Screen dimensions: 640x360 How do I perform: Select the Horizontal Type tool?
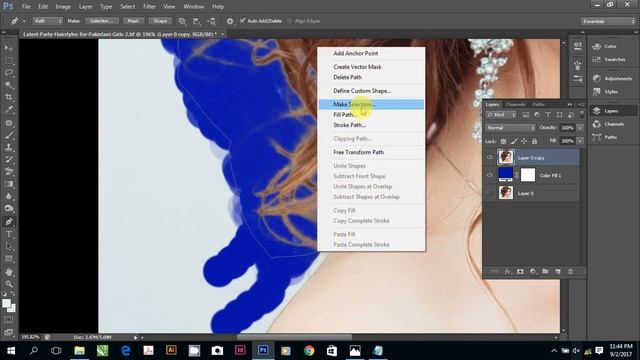pyautogui.click(x=9, y=234)
